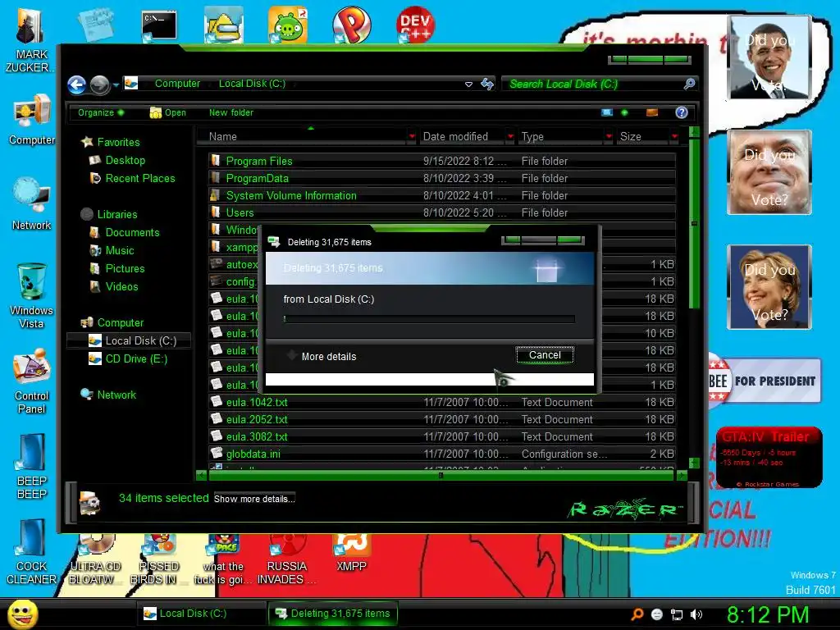Open the XMPP desktop shortcut
Screen dimensions: 840x630
coord(351,552)
